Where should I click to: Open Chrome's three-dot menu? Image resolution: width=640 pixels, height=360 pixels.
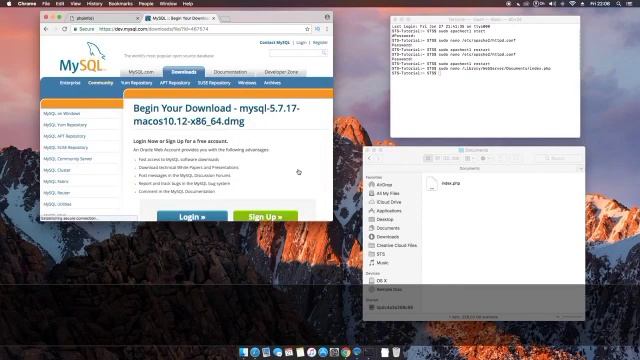(x=327, y=29)
